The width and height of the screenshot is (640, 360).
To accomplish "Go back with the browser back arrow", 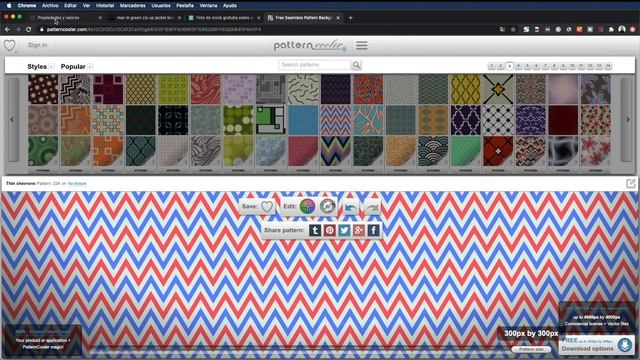I will [x=7, y=29].
